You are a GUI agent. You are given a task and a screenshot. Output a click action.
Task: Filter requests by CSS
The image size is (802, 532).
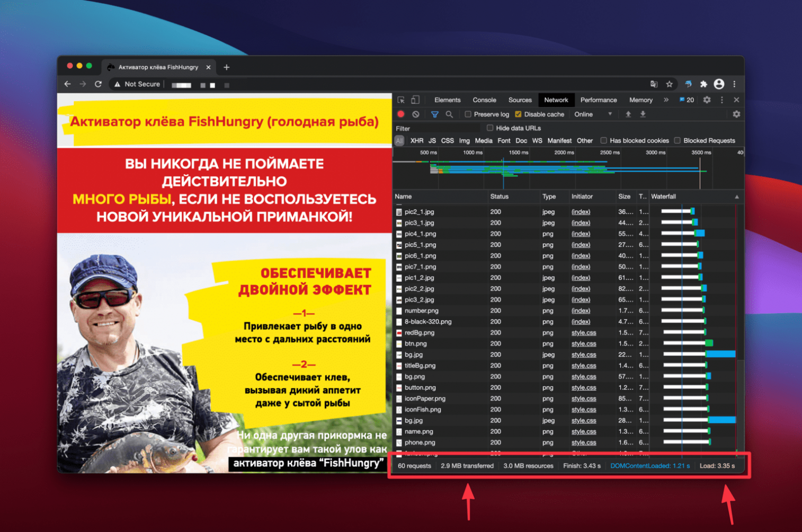click(448, 140)
